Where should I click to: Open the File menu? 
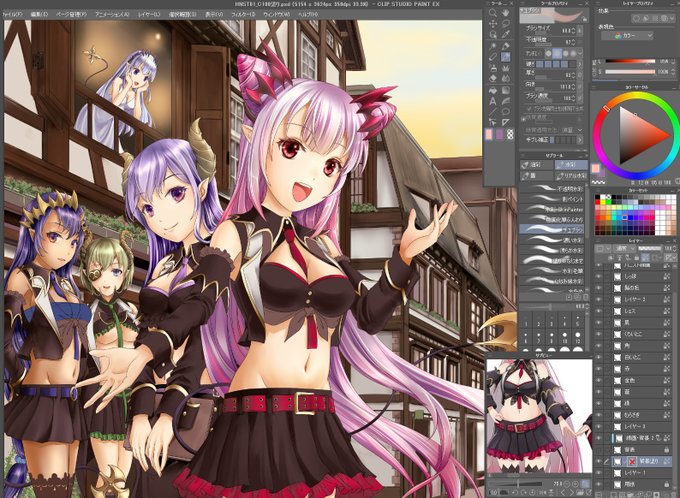pos(11,14)
